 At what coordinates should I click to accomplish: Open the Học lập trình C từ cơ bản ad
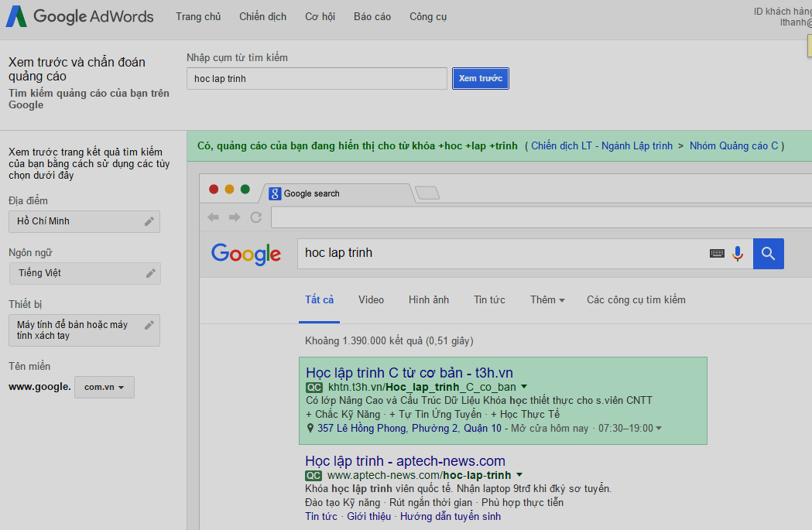click(409, 373)
